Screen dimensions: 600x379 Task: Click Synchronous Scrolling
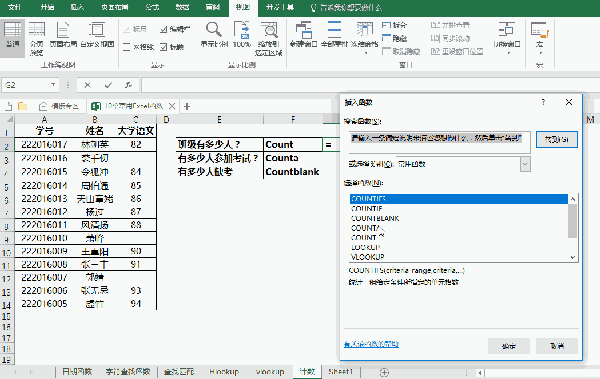click(x=450, y=38)
